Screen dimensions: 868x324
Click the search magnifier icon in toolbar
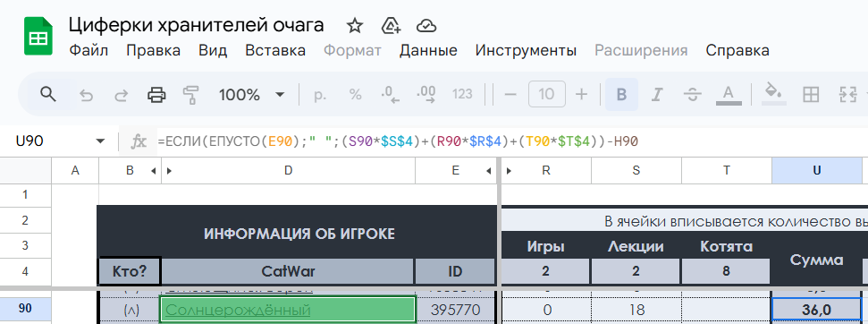pos(48,95)
